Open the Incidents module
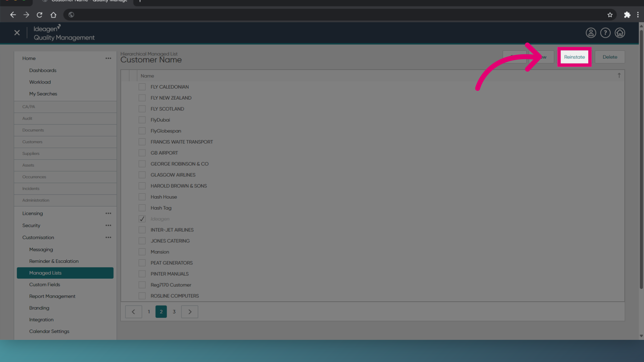 65,189
